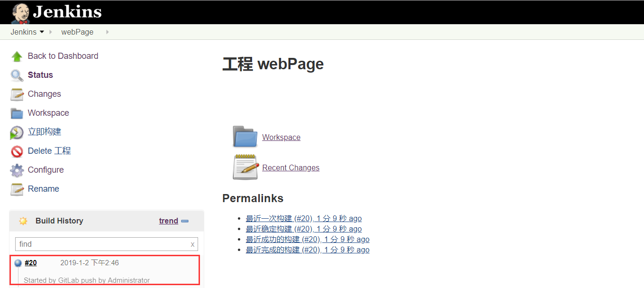Screen dimensions: 644x288
Task: Click the clock 立即构建 build icon
Action: 17,132
